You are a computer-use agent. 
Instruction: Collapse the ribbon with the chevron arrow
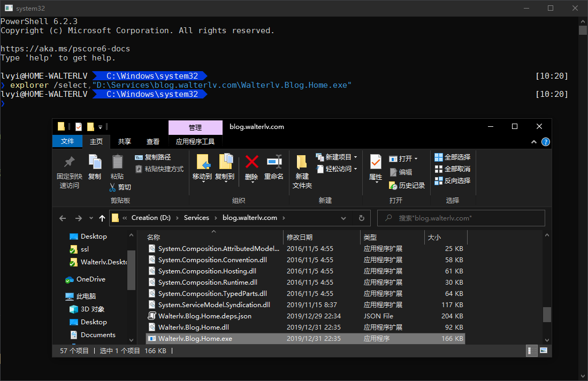[x=533, y=142]
